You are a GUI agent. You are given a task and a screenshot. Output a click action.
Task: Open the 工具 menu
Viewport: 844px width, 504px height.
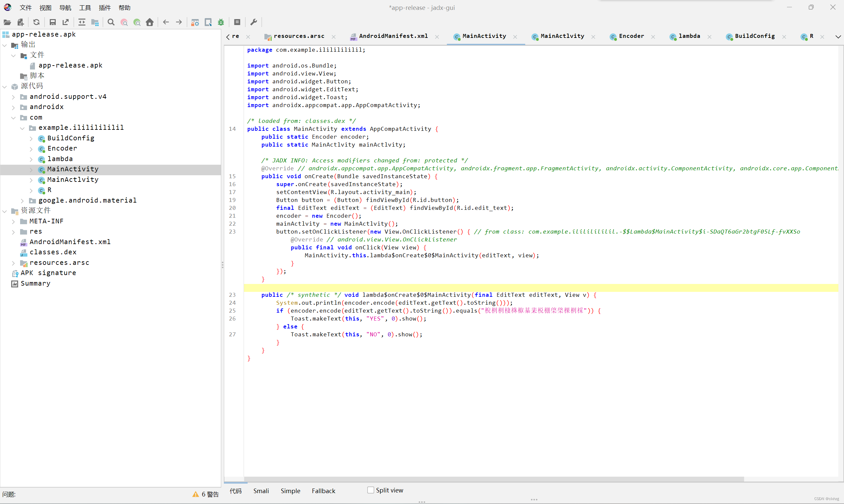tap(85, 8)
